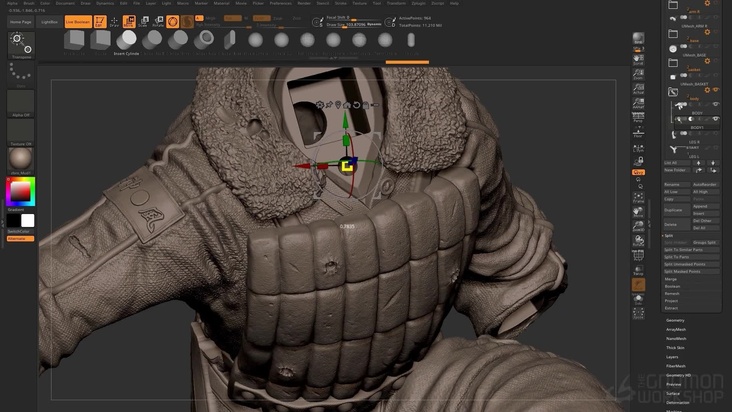Toggle Transp transparency mode
This screenshot has width=732, height=412.
tap(638, 270)
